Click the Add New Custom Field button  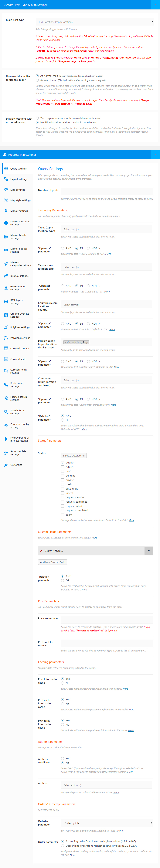tap(53, 562)
